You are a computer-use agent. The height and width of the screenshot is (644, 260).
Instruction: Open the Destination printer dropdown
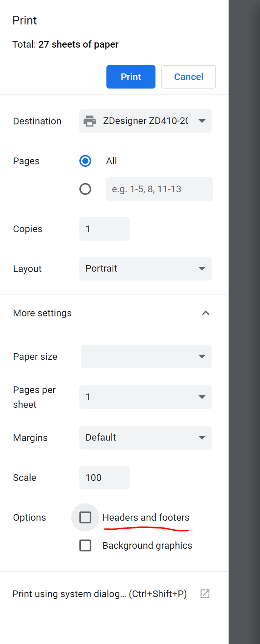click(x=145, y=121)
